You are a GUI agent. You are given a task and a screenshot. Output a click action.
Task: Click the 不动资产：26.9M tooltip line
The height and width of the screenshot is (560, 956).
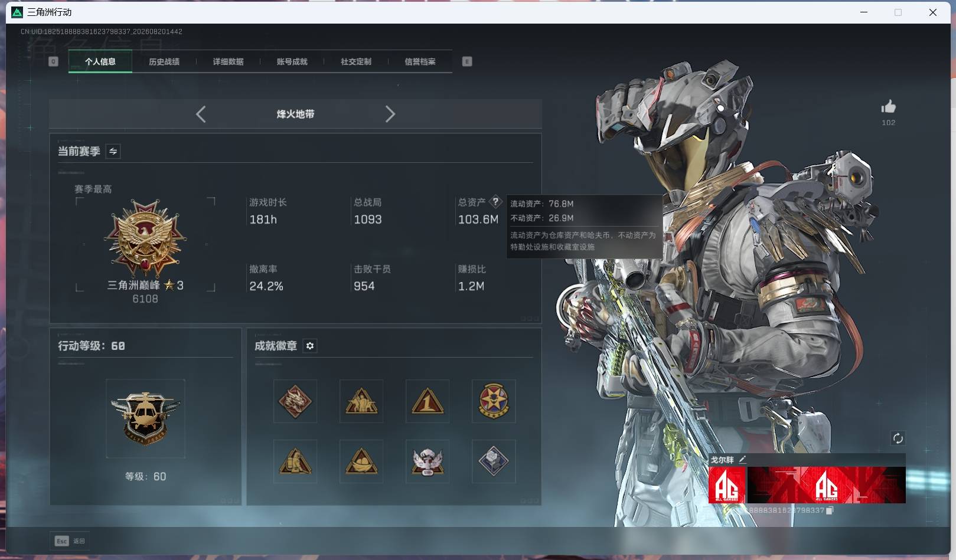click(542, 218)
